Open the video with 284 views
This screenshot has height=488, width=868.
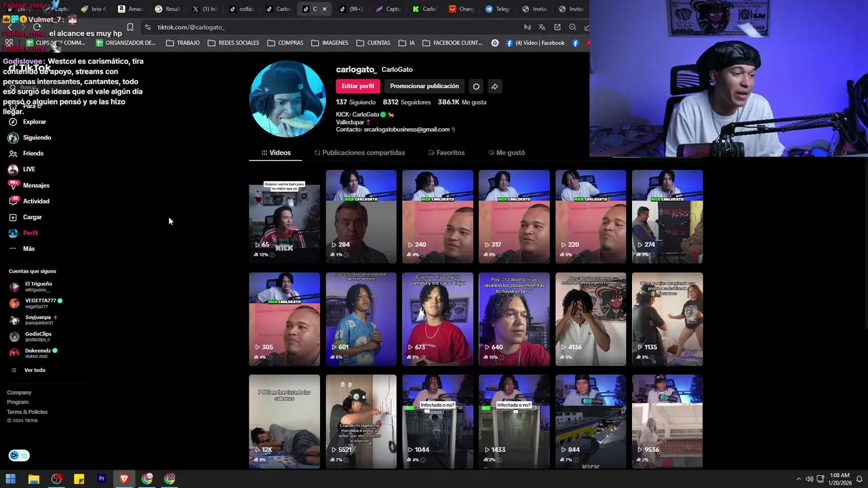(x=361, y=217)
